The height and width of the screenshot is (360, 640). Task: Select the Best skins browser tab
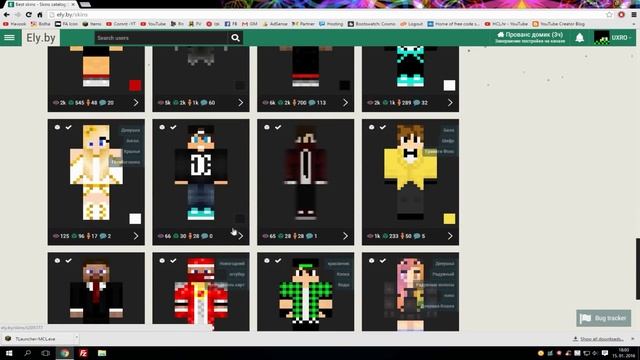41,4
